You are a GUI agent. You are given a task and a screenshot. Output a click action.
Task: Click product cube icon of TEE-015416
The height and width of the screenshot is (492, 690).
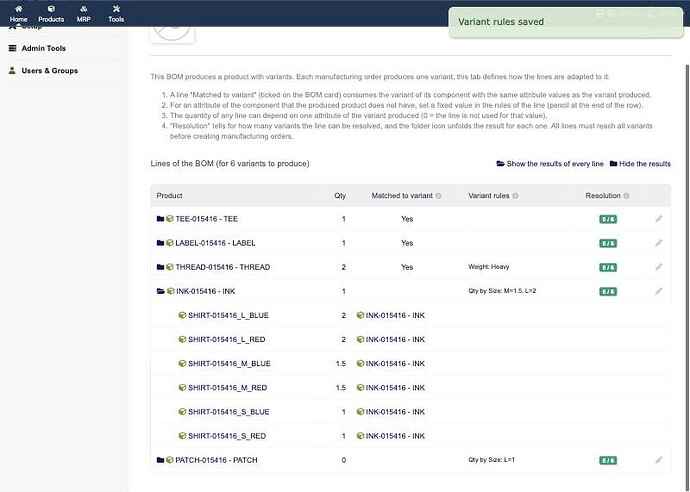[170, 219]
